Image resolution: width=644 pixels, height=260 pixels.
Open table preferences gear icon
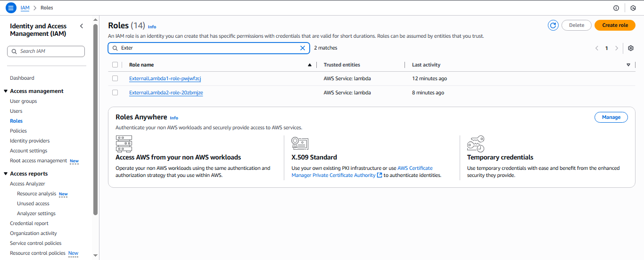[631, 48]
